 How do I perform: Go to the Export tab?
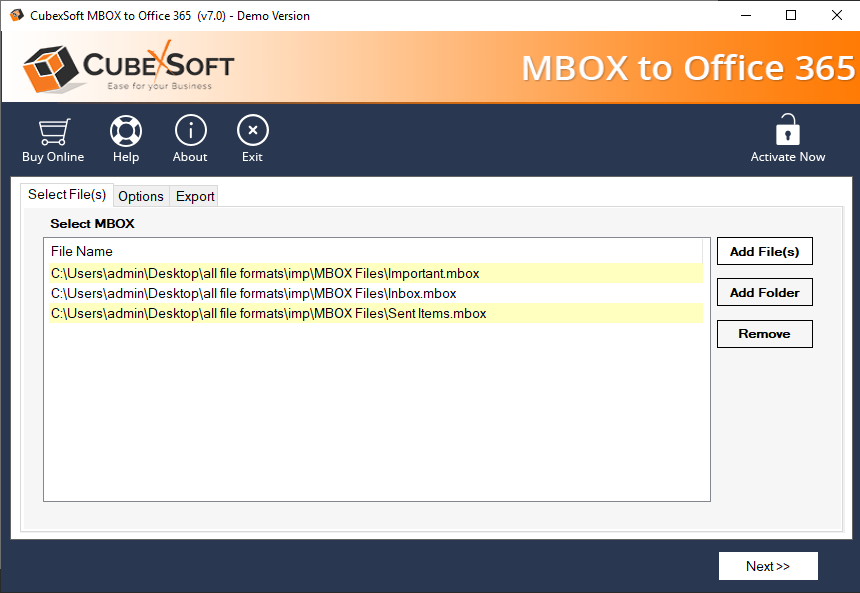pos(195,196)
